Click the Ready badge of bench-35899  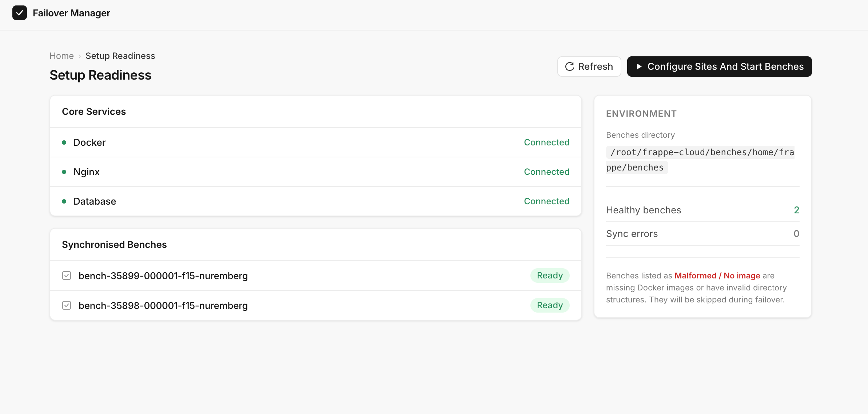pos(550,276)
